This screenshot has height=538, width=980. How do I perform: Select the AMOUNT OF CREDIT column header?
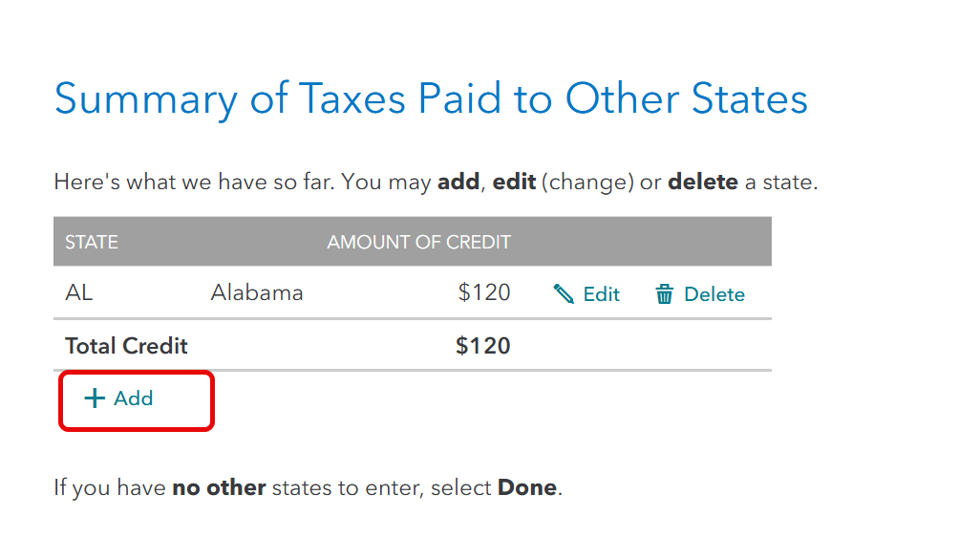point(418,242)
